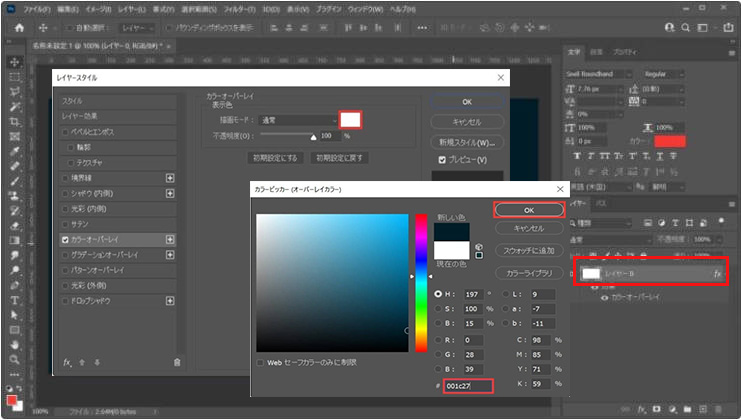Screen dimensions: 741x420
Task: Switch to the 段落 tab
Action: point(596,52)
